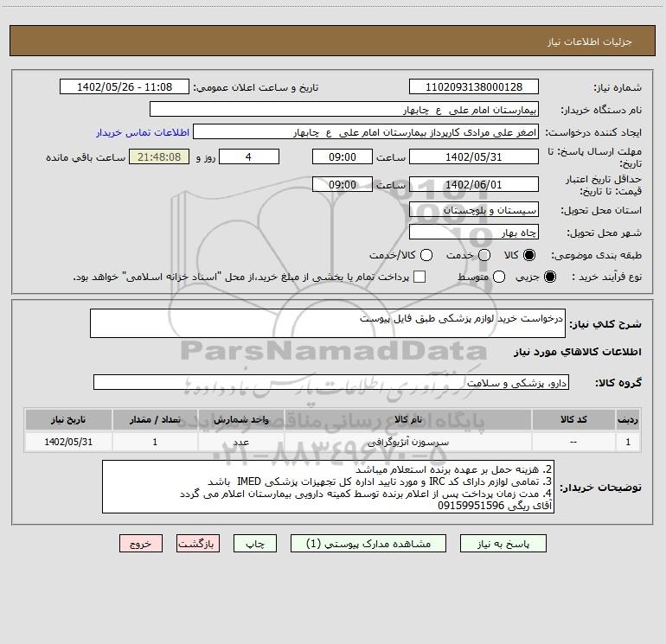Click the اطلاعات کالاهای مورد نیاز heading
Screen dimensions: 666x644
[577, 352]
